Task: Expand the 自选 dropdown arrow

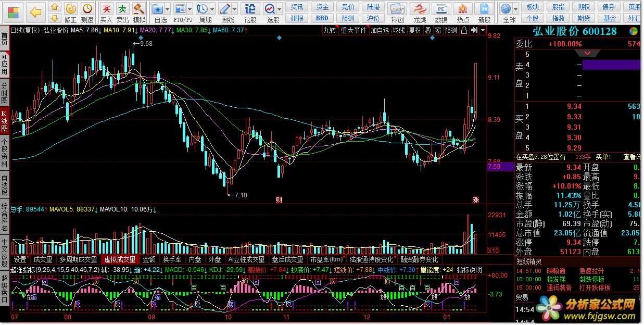Action: 168,9
